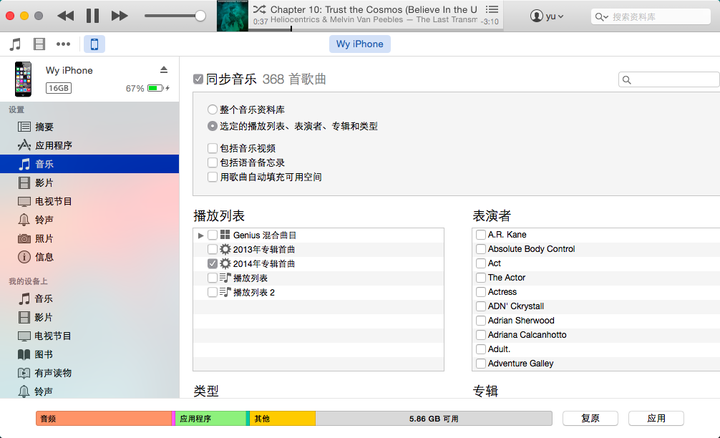Check artist ADN' Ckrystall
Image resolution: width=720 pixels, height=438 pixels.
point(481,306)
